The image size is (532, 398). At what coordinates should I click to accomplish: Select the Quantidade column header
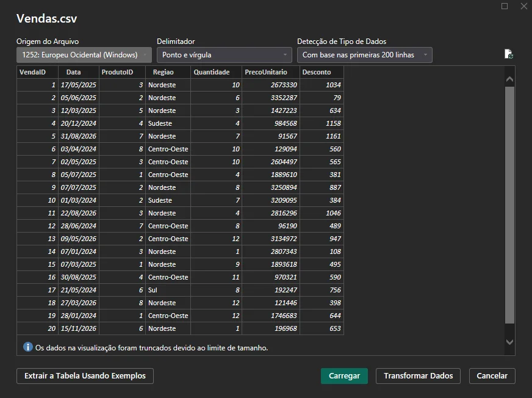[x=216, y=72]
